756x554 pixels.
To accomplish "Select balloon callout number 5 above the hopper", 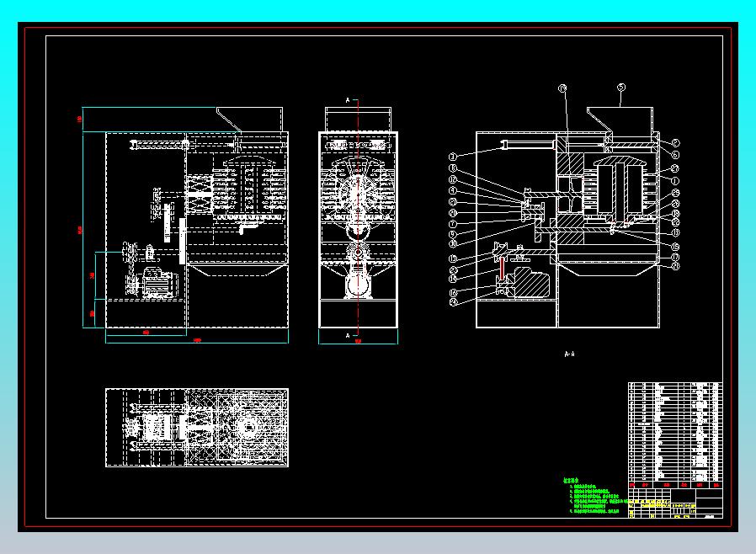I will coord(620,88).
